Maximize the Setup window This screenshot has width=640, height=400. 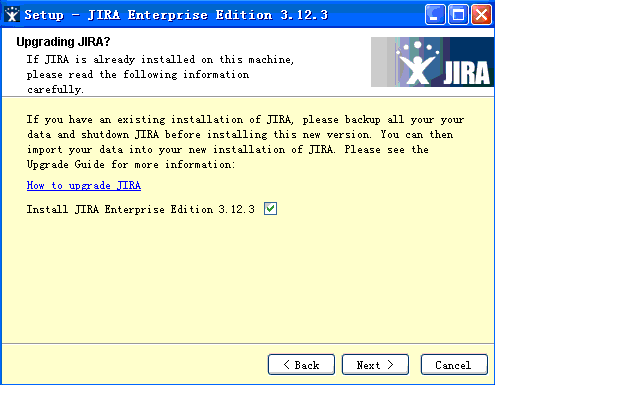point(458,15)
